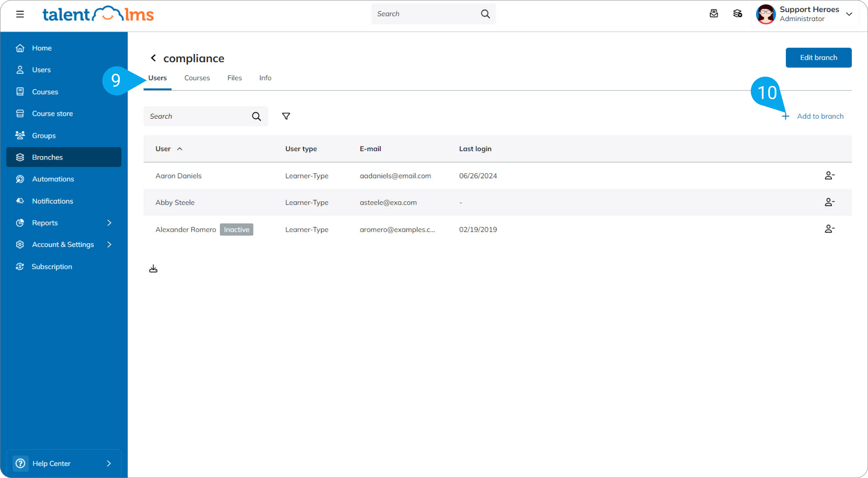Switch to the Info tab

coord(265,78)
